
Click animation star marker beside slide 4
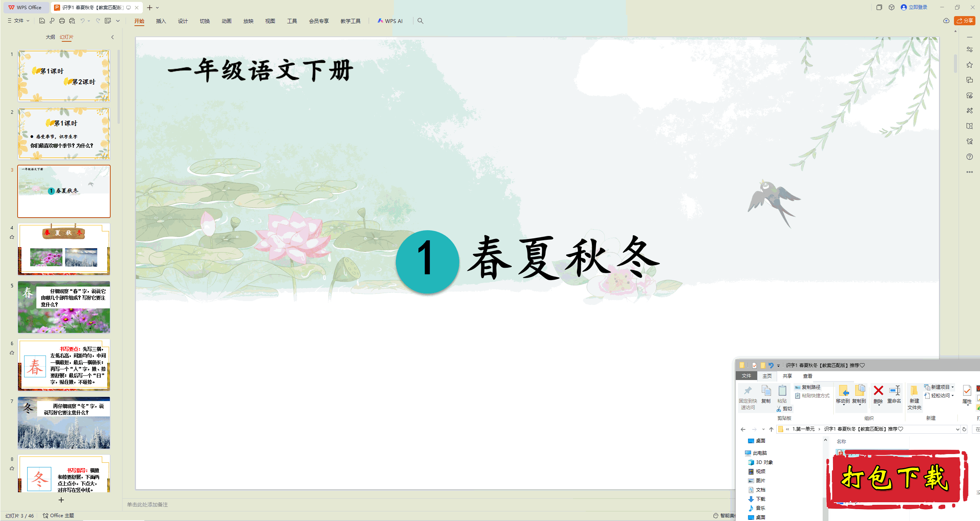click(12, 237)
